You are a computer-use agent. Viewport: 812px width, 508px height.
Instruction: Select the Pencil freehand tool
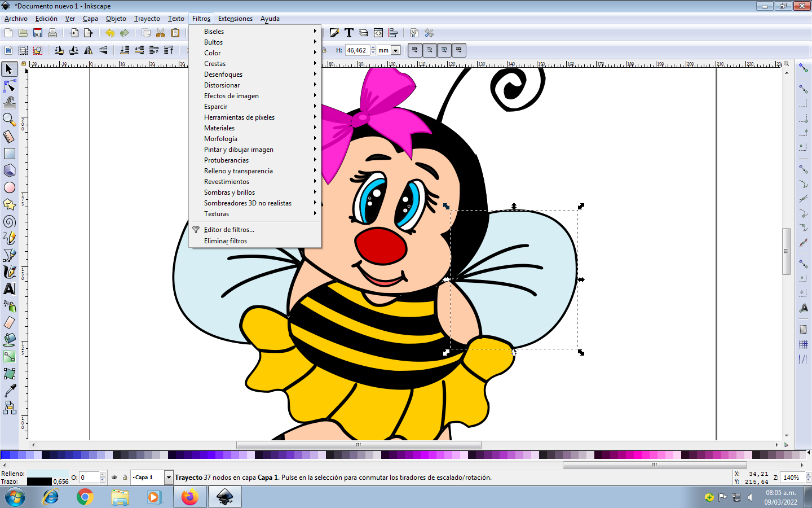pos(9,238)
